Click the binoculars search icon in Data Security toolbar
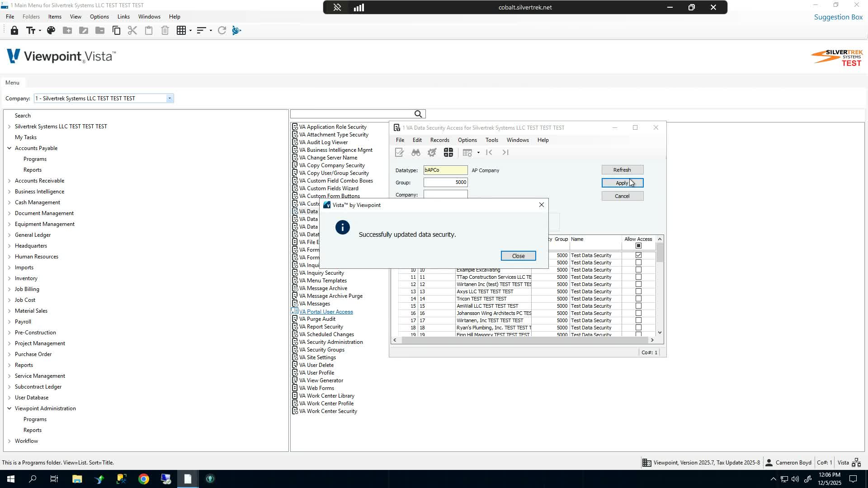Viewport: 868px width, 488px height. point(416,153)
